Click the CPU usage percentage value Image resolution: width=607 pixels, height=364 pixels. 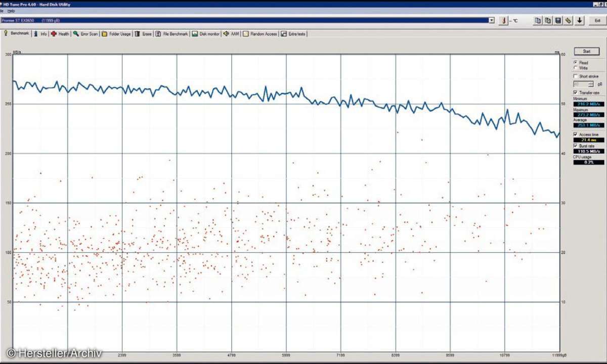(589, 162)
